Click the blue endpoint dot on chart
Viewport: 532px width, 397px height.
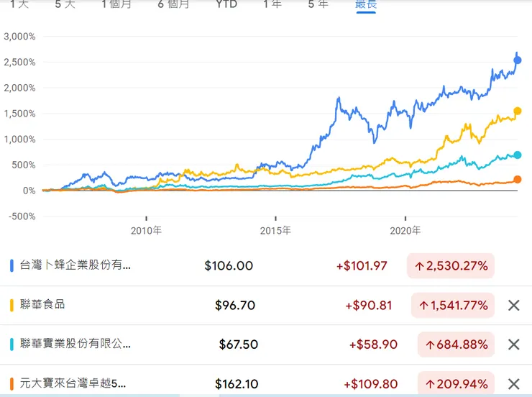518,60
